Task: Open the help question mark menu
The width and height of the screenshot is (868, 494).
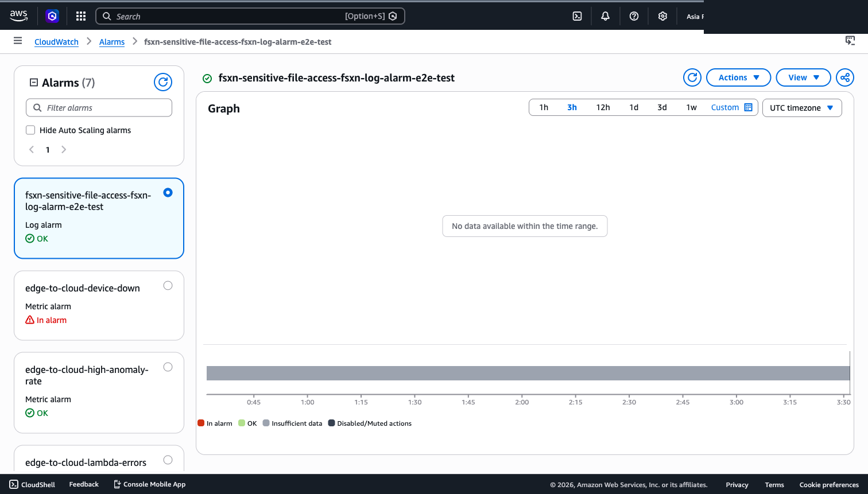Action: (x=634, y=16)
